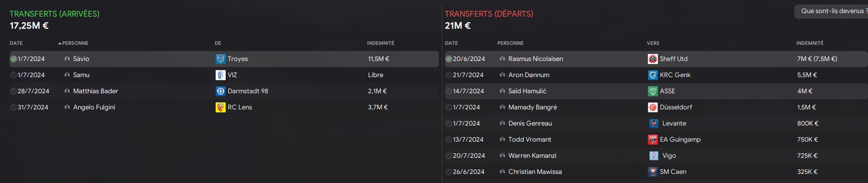Click the Sheff Utd club badge
The image size is (868, 183).
coord(652,59)
